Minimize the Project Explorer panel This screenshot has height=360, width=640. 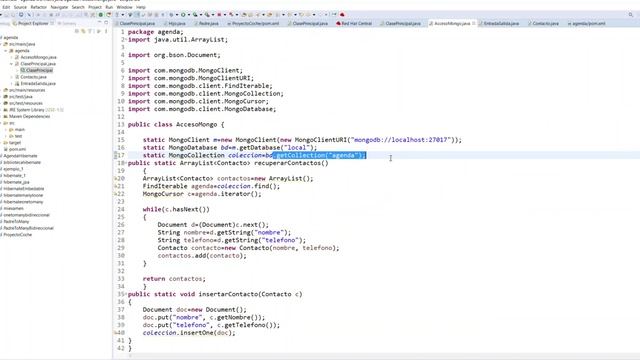coord(99,23)
